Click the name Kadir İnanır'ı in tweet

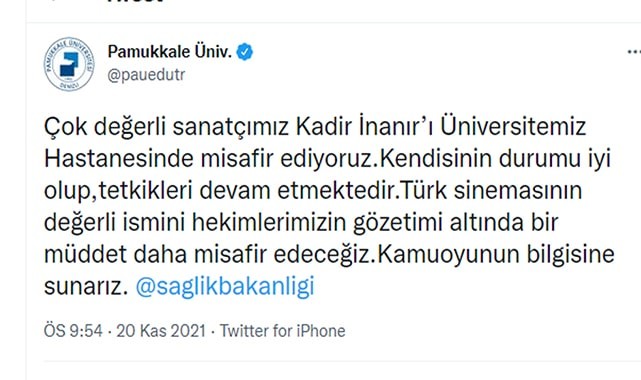tap(364, 126)
